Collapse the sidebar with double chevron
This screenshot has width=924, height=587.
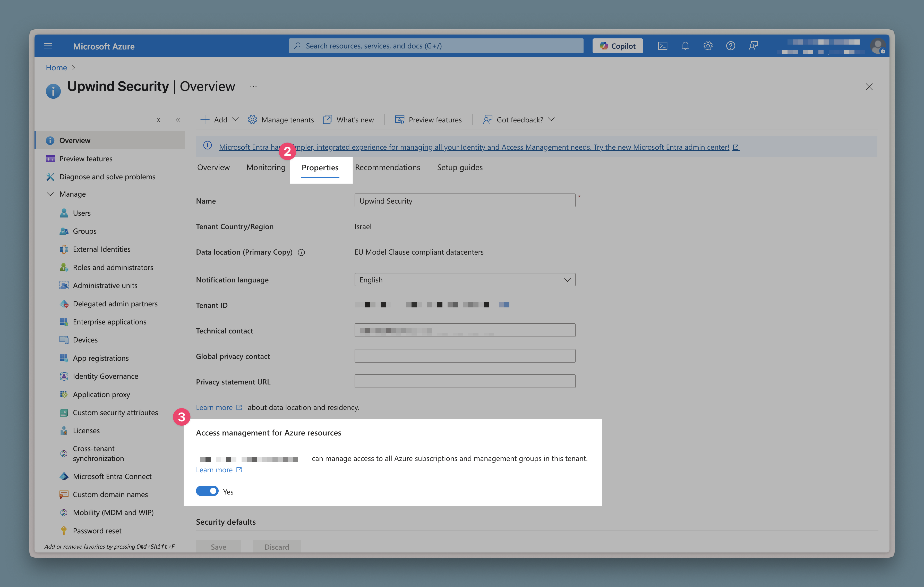tap(178, 120)
